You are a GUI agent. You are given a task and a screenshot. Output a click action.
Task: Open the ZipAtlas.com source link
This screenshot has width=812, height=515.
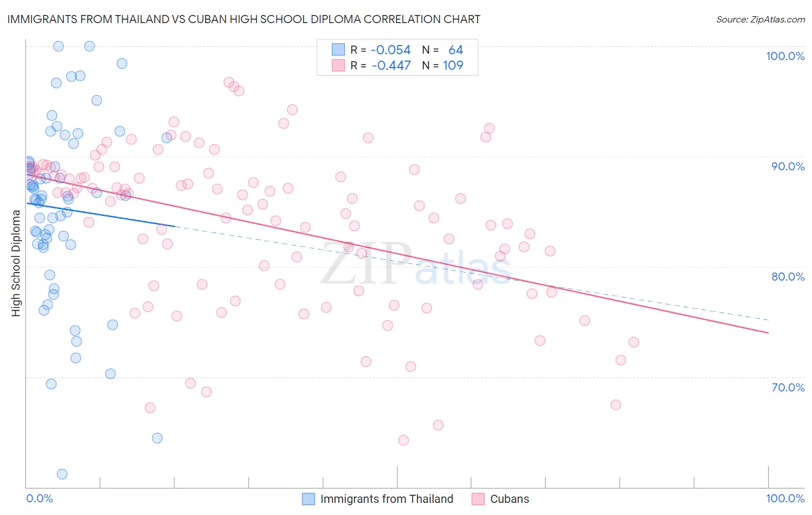761,20
